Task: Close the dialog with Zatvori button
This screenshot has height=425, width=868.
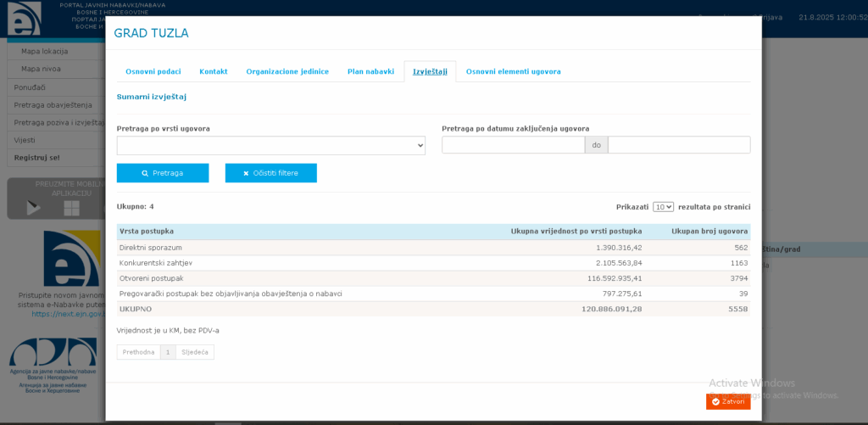Action: pos(727,401)
